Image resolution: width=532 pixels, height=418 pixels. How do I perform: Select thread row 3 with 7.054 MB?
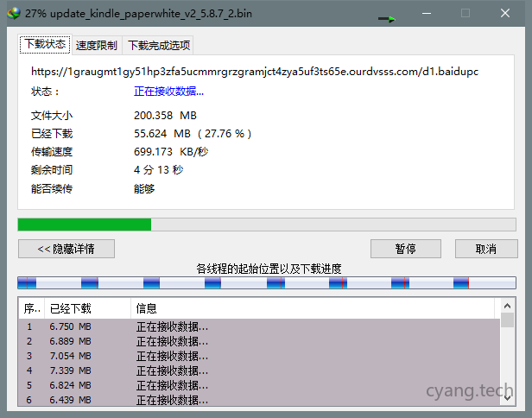pos(259,356)
